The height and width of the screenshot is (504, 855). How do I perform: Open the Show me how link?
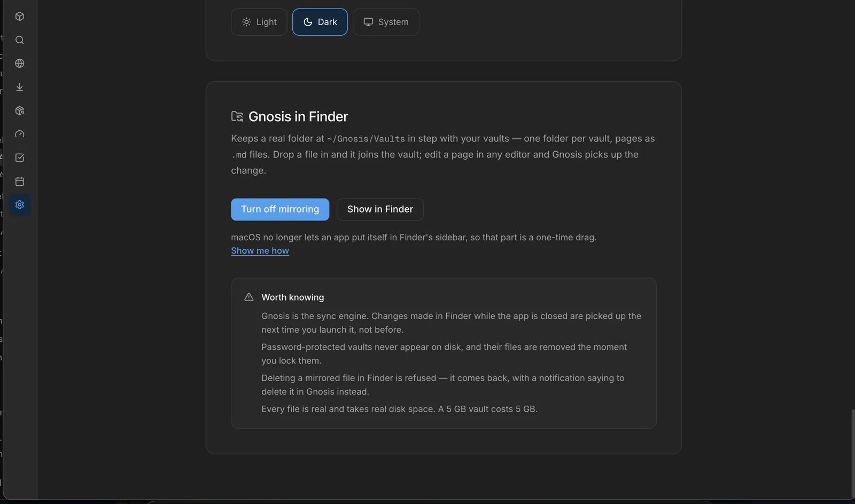(260, 251)
